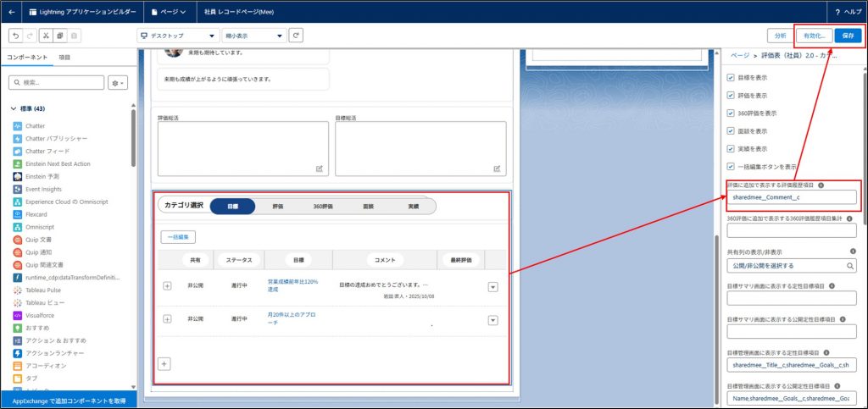Uncheck the 目標を表示 checkbox

(731, 77)
